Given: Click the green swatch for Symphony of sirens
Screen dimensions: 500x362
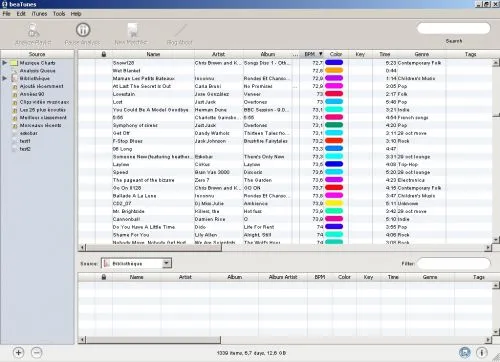Looking at the screenshot, I should pos(334,125).
